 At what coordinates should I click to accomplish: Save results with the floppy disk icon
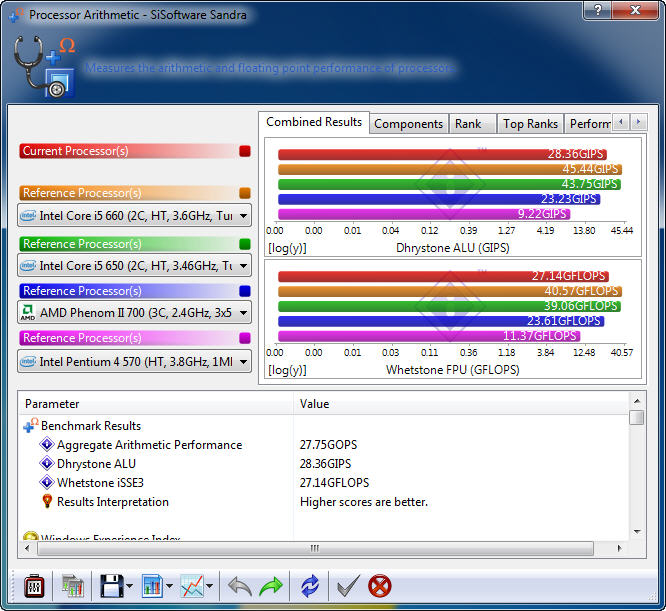(112, 586)
